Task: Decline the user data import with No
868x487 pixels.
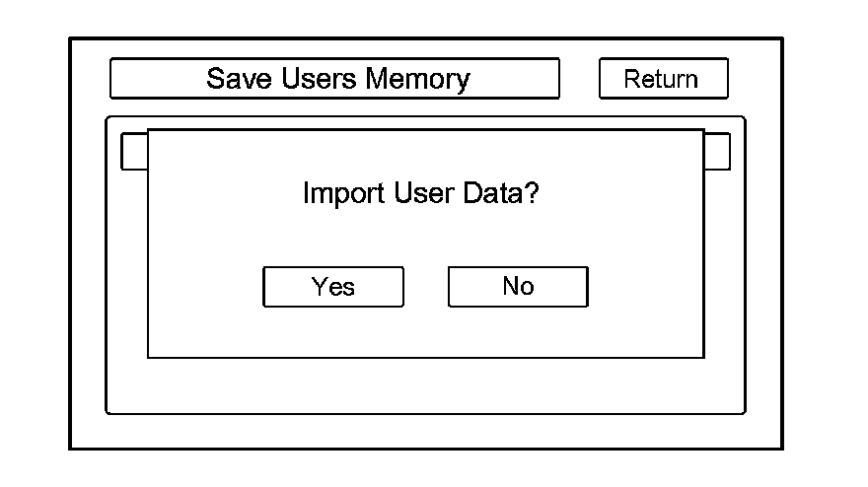Action: 518,287
